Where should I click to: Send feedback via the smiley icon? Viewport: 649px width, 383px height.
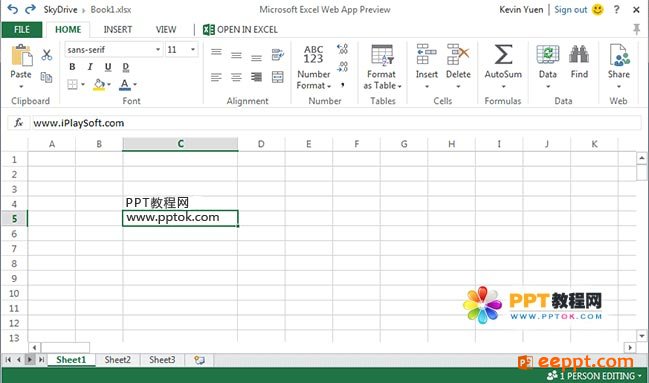tap(598, 10)
